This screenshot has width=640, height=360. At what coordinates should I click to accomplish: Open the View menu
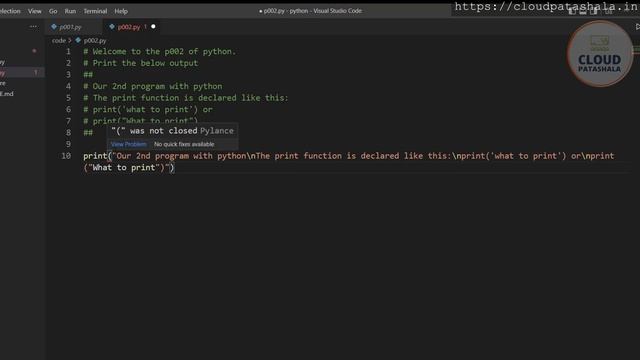(35, 11)
